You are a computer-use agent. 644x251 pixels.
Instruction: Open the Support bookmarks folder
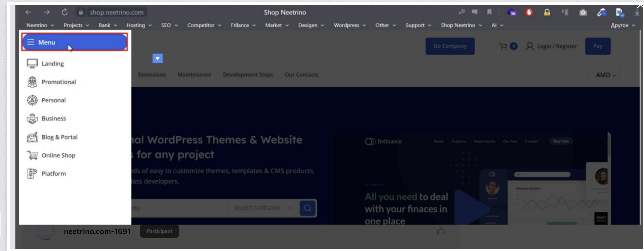click(x=418, y=25)
